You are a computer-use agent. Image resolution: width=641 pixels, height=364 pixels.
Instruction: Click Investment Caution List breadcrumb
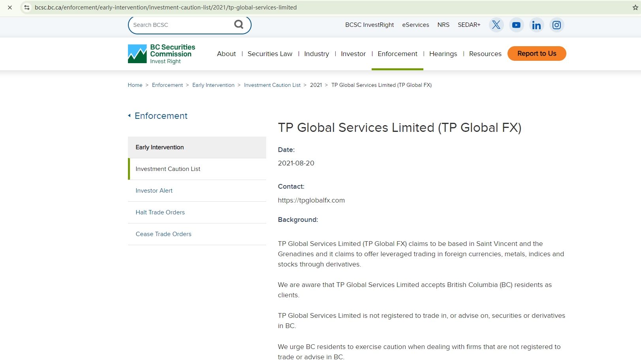(272, 85)
